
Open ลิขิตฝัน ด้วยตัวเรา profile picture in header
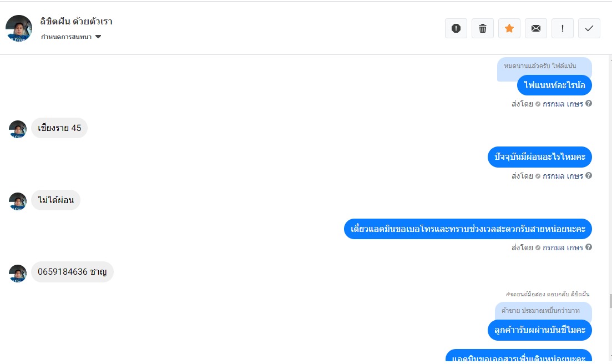19,28
